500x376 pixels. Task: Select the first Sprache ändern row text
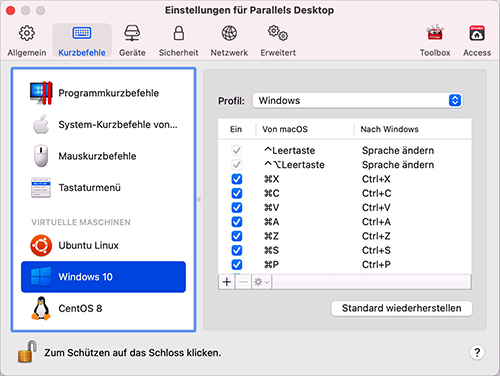tap(398, 151)
